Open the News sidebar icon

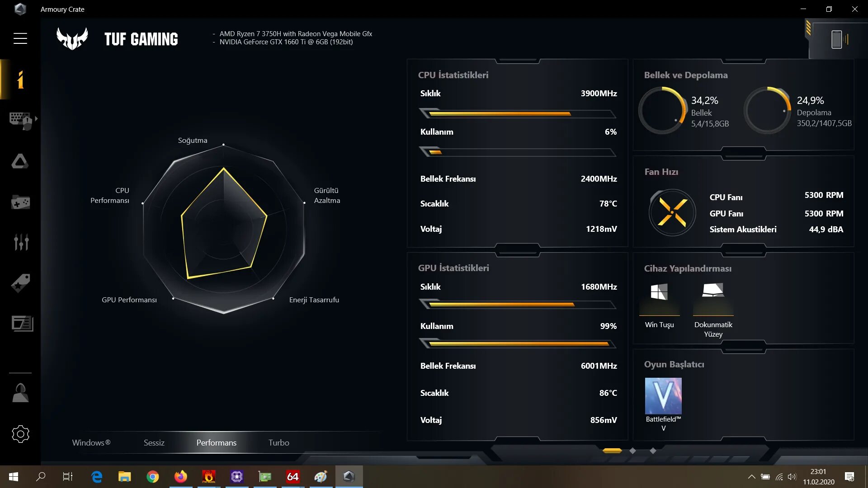(x=22, y=324)
